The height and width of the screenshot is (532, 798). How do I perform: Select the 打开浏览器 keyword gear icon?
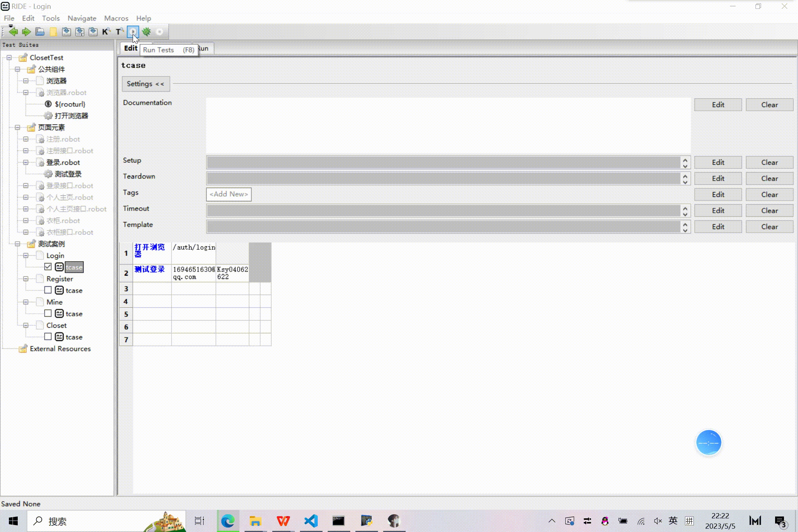tap(48, 116)
